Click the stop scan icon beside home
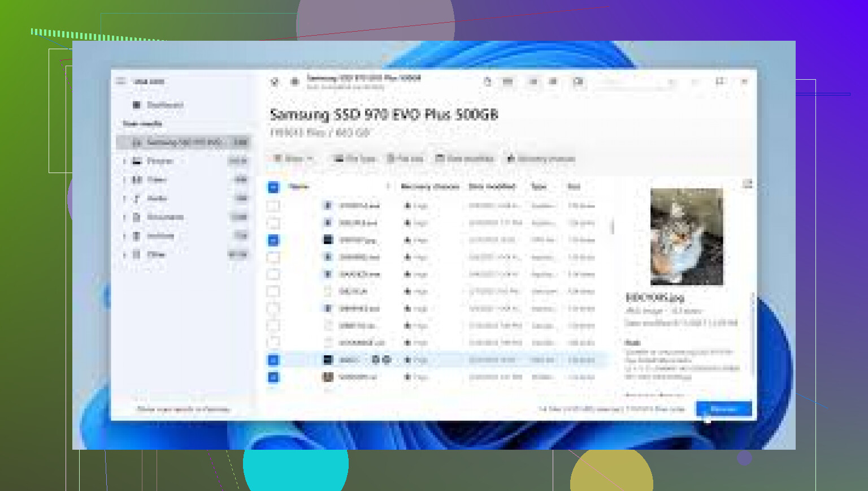 tap(294, 82)
